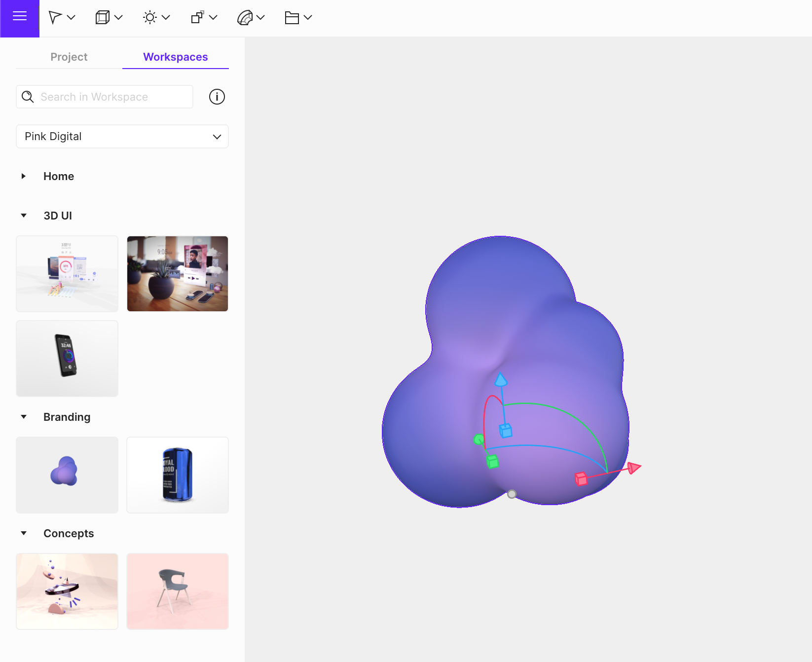Select the cursor selection tool
The image size is (812, 662).
point(55,17)
